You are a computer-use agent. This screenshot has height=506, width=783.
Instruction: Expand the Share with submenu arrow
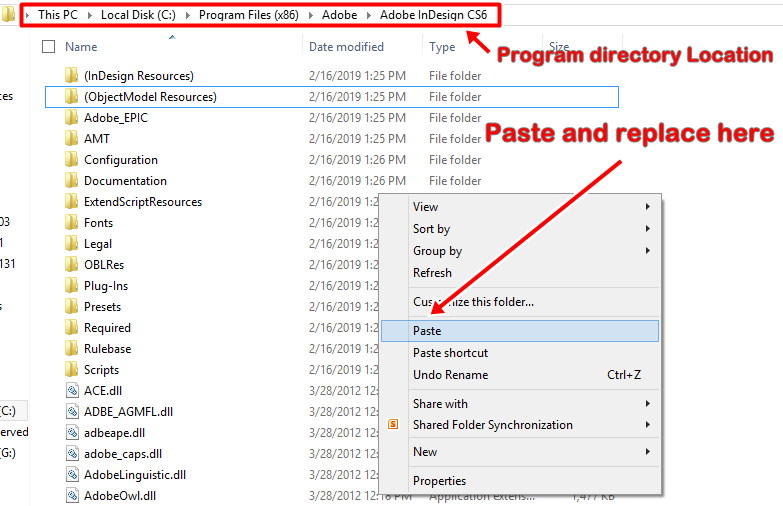(648, 403)
